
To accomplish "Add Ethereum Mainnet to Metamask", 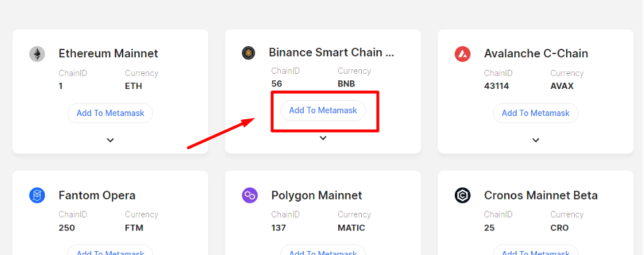I will tap(110, 113).
